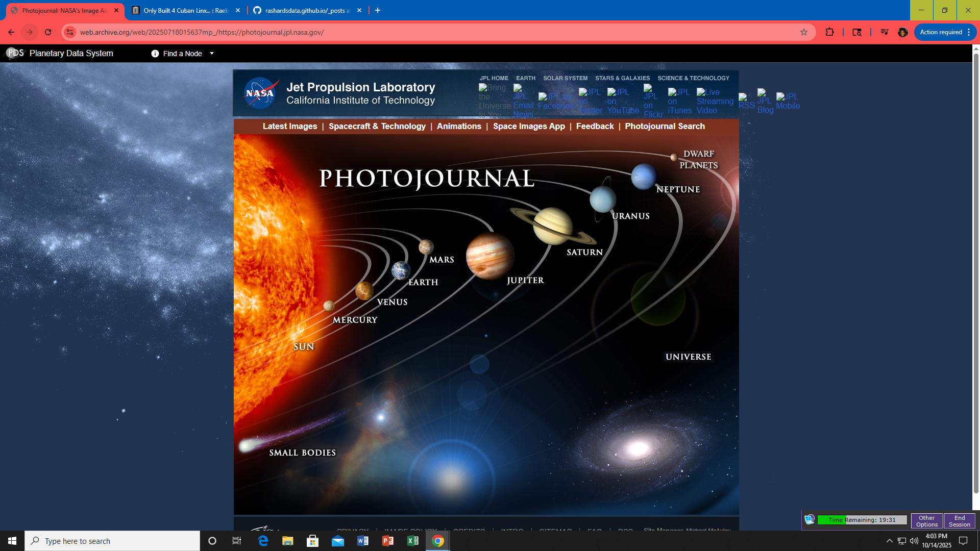Image resolution: width=980 pixels, height=551 pixels.
Task: Click the PDS logo icon
Action: pos(15,53)
